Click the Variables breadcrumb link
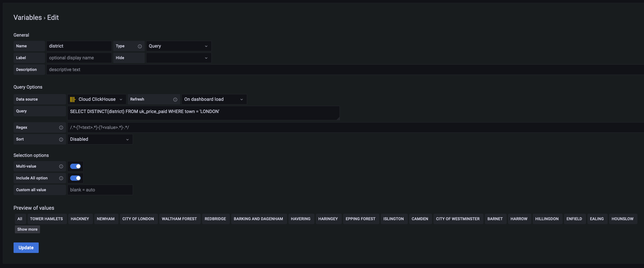Screen dimensions: 644x268 pyautogui.click(x=28, y=17)
